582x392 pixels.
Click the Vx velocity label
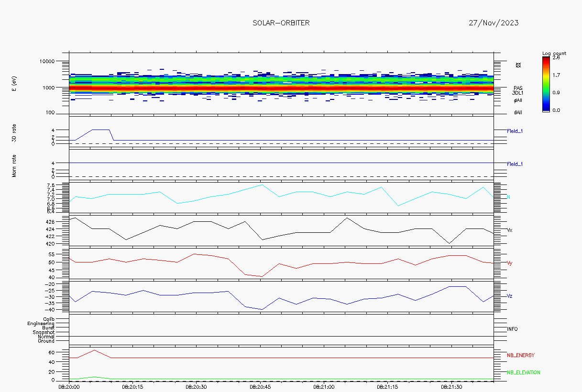click(510, 230)
